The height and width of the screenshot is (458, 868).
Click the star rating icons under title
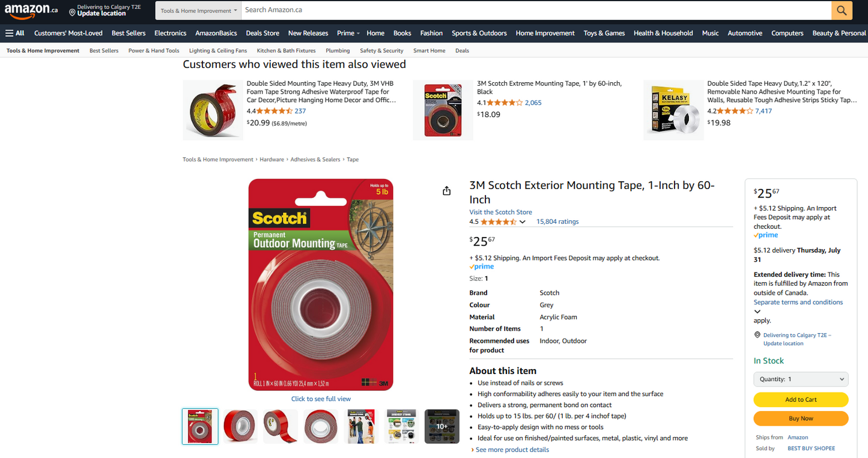click(498, 222)
